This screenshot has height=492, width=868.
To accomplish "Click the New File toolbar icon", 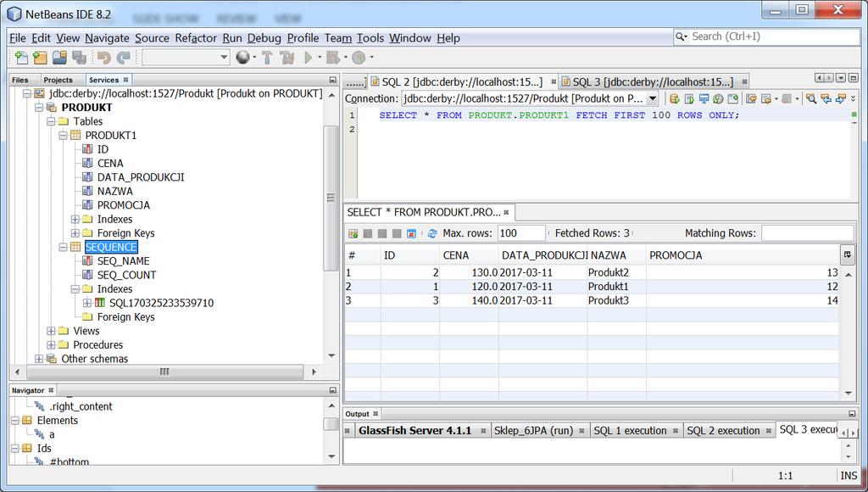I will click(21, 57).
